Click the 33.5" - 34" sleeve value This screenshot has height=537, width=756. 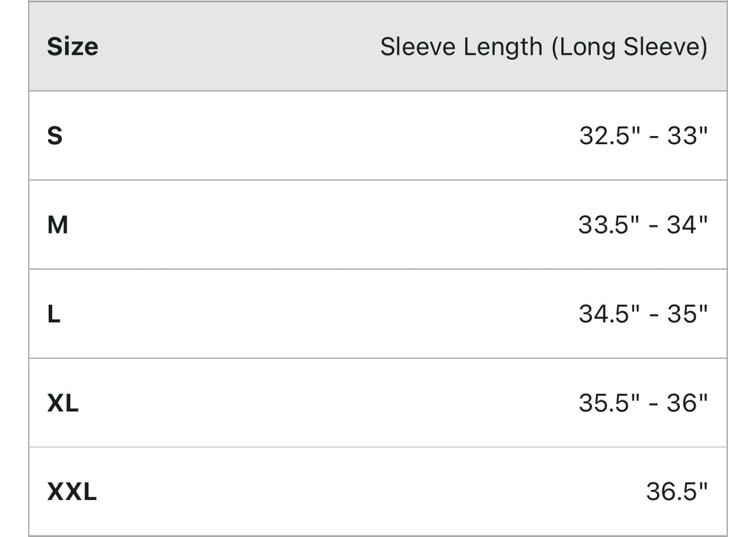(x=643, y=225)
